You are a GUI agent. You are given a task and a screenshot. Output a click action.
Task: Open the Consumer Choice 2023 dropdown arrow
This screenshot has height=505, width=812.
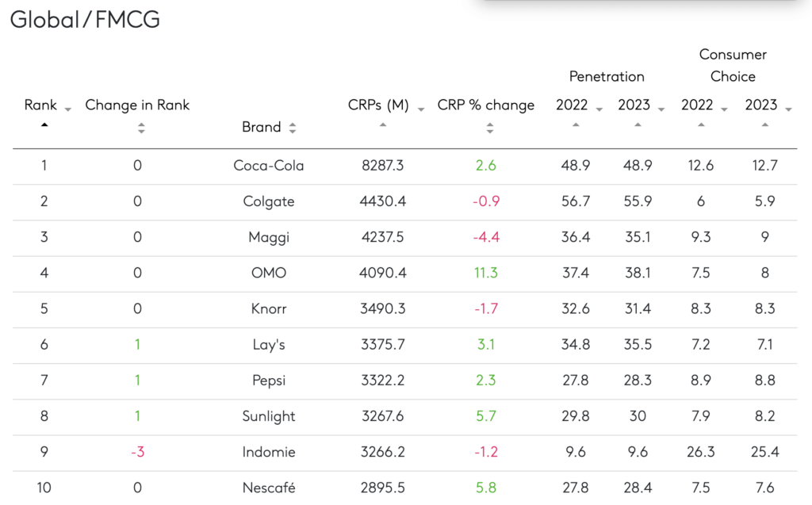click(788, 109)
